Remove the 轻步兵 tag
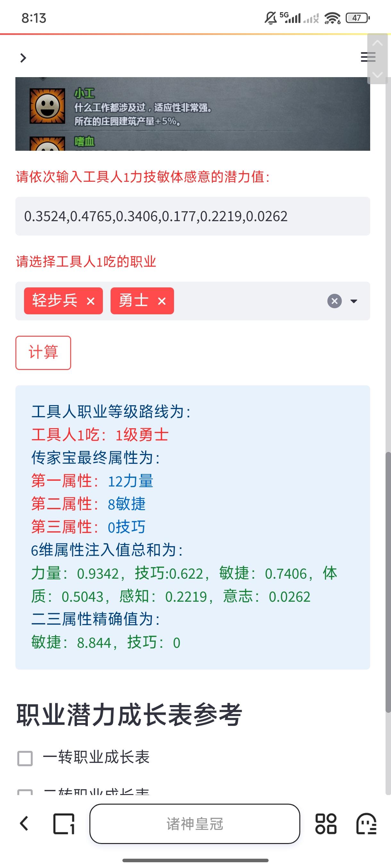Image resolution: width=391 pixels, height=868 pixels. click(90, 301)
